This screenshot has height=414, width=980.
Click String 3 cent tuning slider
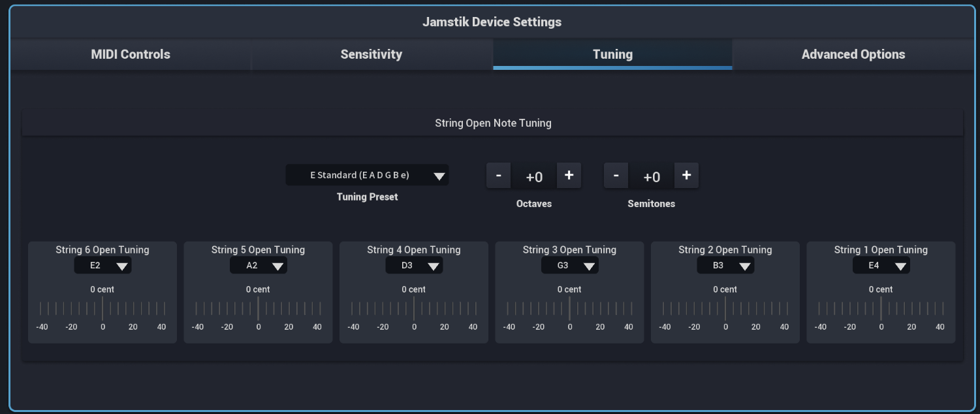[x=570, y=309]
